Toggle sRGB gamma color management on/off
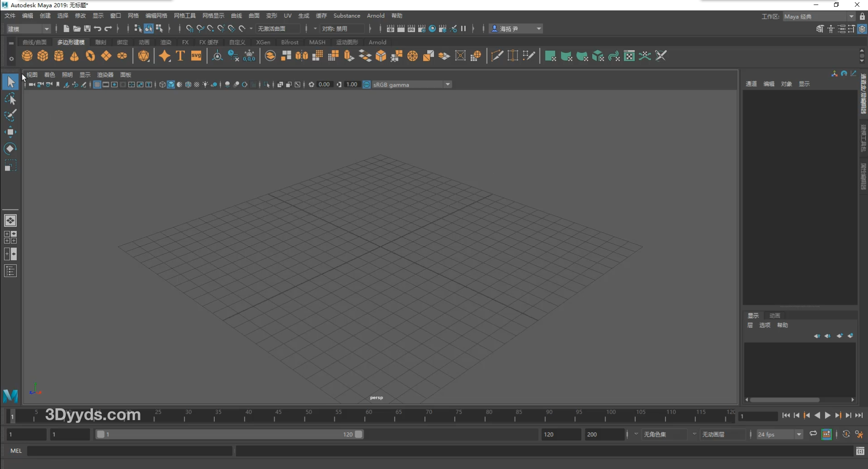This screenshot has width=868, height=469. click(x=366, y=85)
